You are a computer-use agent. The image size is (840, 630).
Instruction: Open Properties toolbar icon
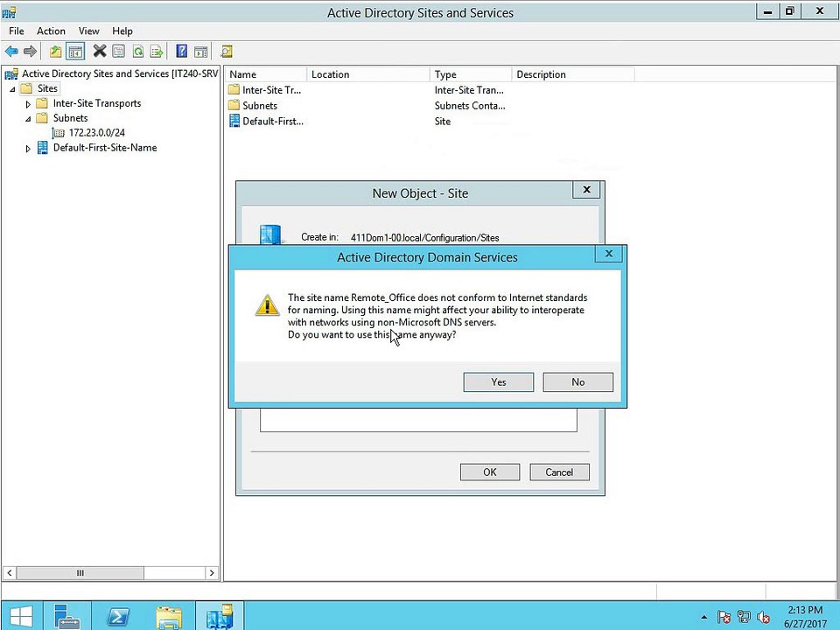tap(118, 52)
